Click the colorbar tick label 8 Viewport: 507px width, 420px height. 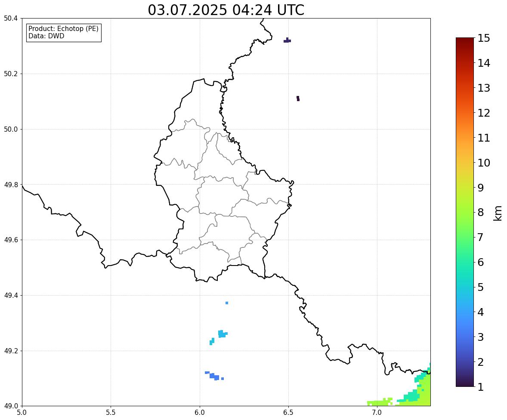point(480,213)
